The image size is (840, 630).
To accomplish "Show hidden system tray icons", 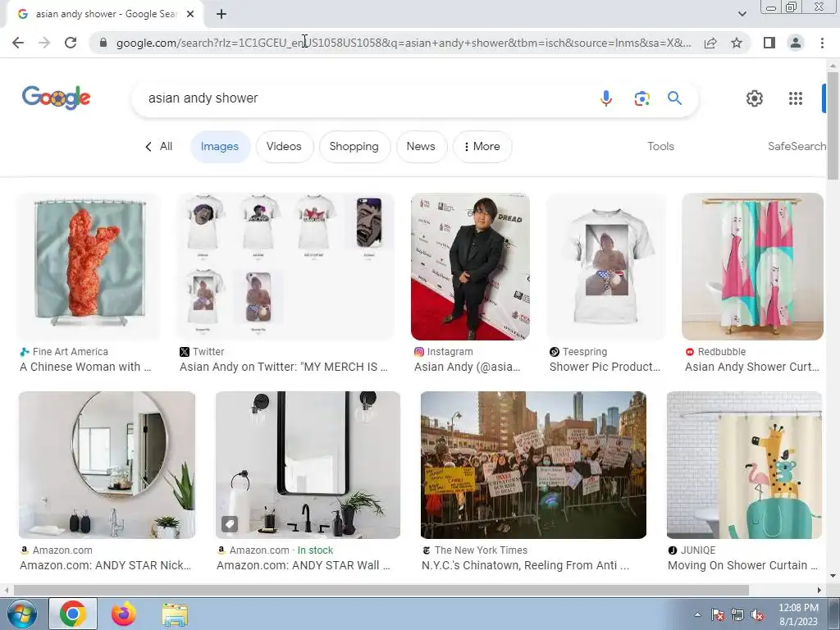I will point(697,614).
